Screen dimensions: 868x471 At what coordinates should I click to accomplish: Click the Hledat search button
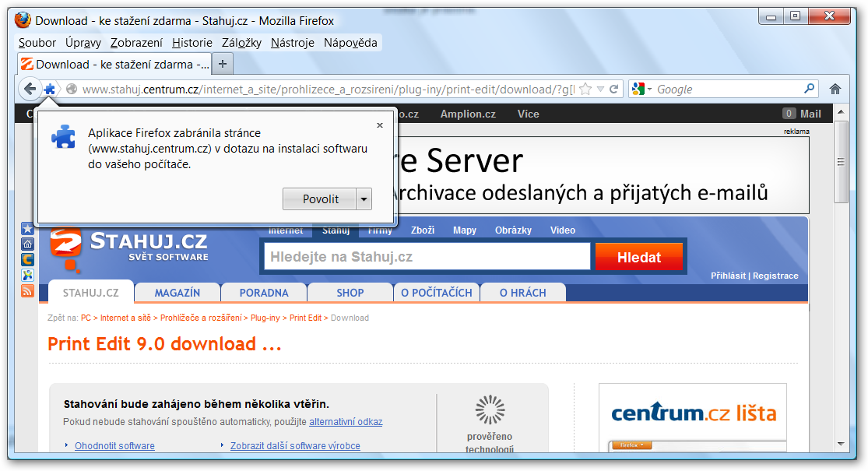click(639, 258)
